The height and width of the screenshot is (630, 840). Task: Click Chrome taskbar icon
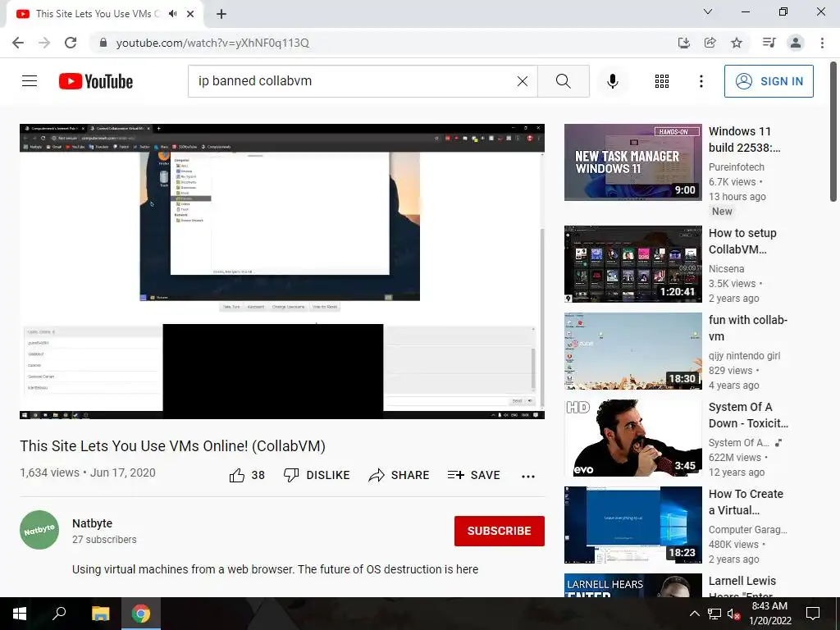(x=141, y=614)
